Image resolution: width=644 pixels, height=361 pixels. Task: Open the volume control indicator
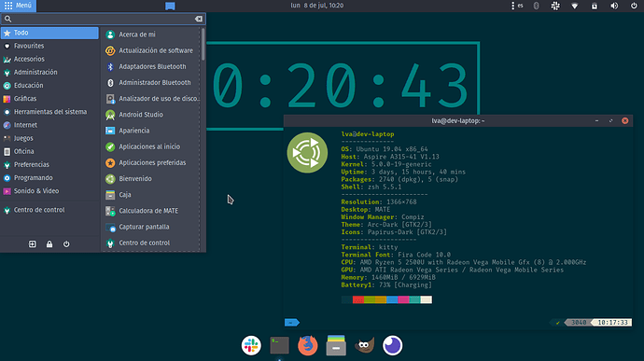click(614, 6)
